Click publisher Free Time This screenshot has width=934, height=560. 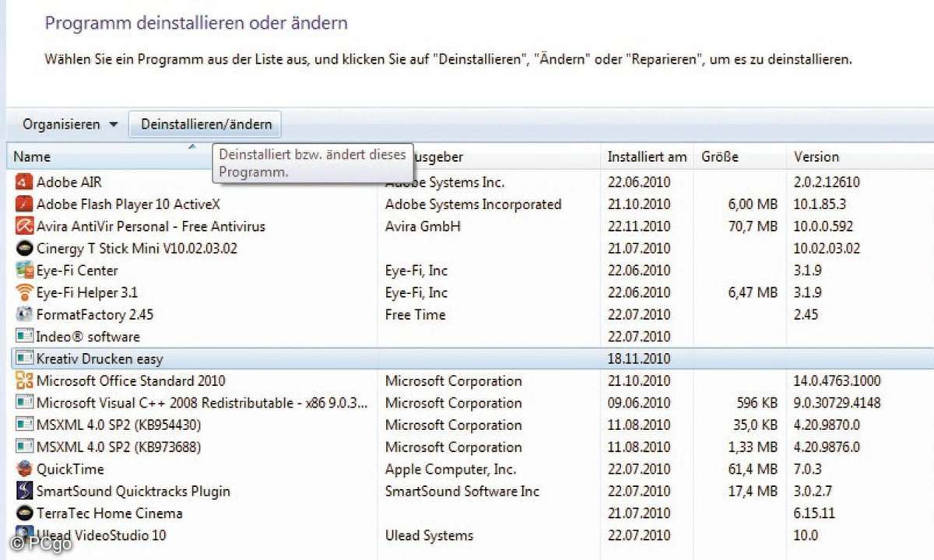click(416, 314)
